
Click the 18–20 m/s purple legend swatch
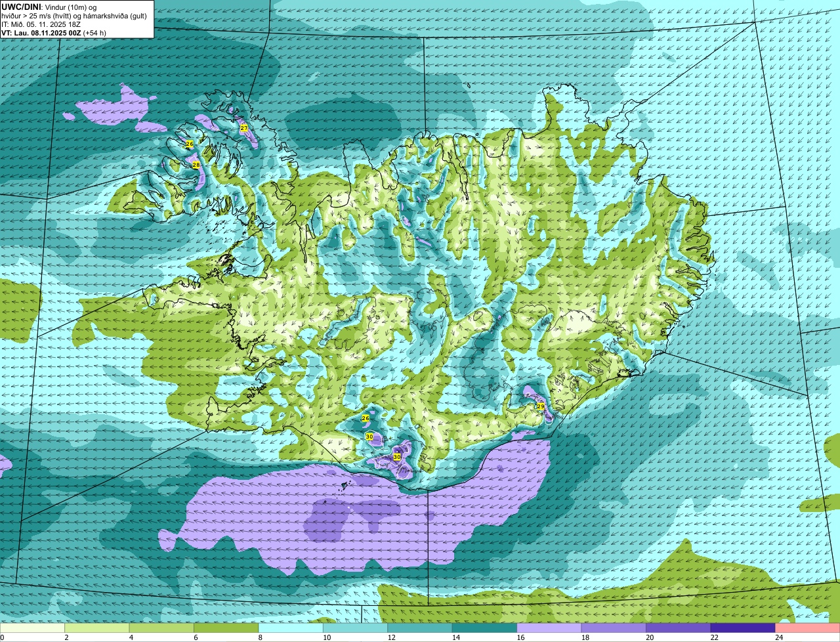click(614, 628)
